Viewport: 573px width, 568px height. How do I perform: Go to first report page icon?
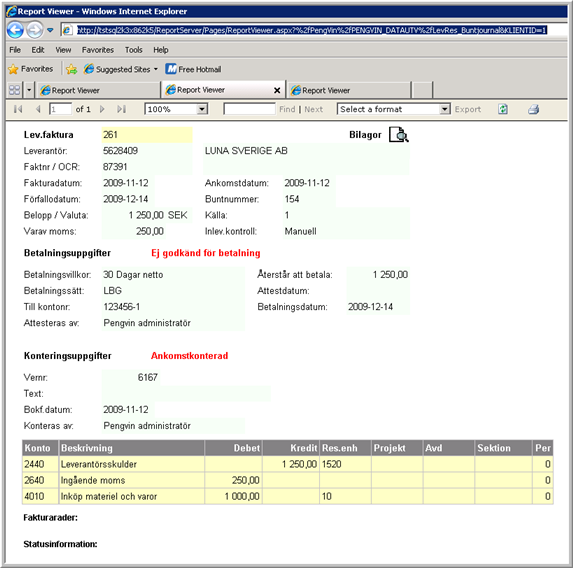click(x=18, y=109)
